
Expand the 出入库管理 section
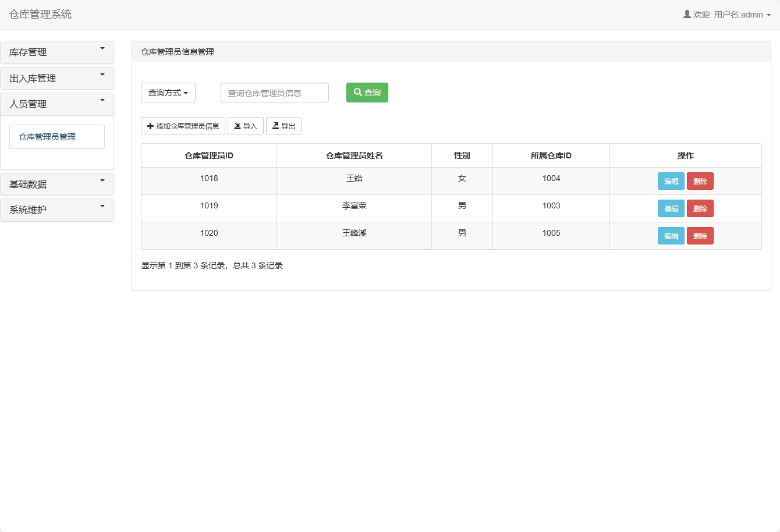click(57, 78)
